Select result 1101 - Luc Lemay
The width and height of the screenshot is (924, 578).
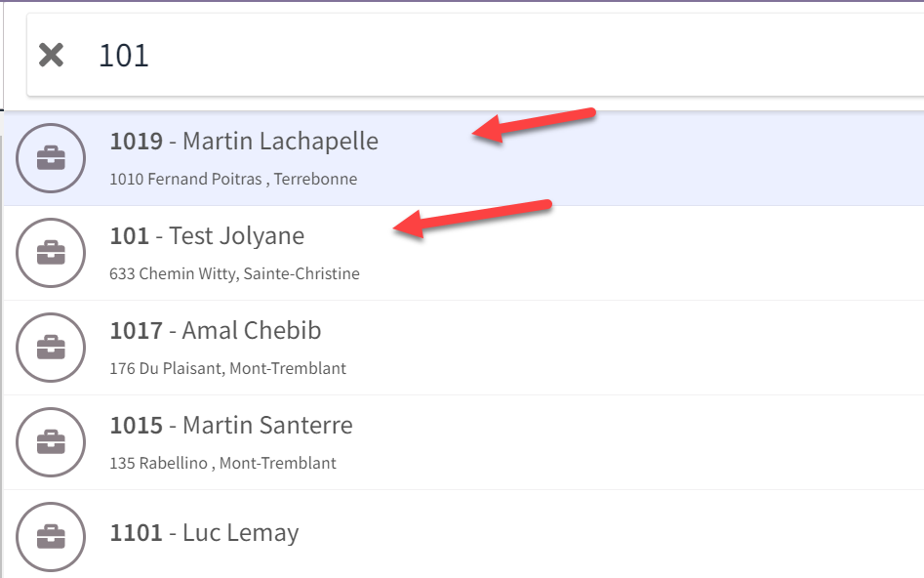[x=463, y=534]
